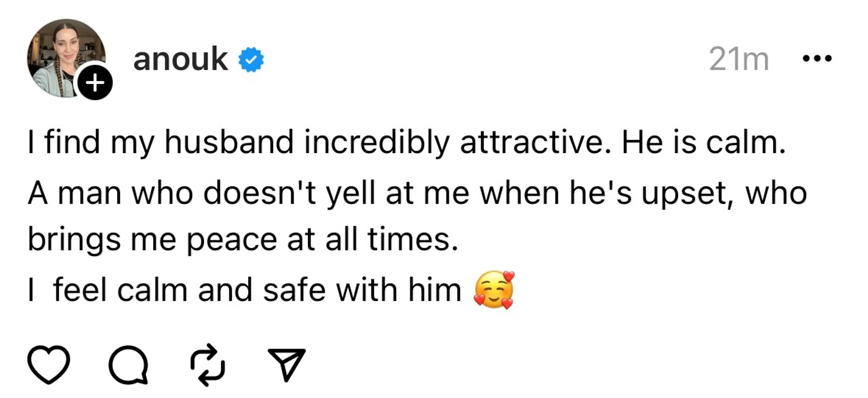Screen dimensions: 868x398
Task: Click the blue verified checkmark badge
Action: click(251, 60)
